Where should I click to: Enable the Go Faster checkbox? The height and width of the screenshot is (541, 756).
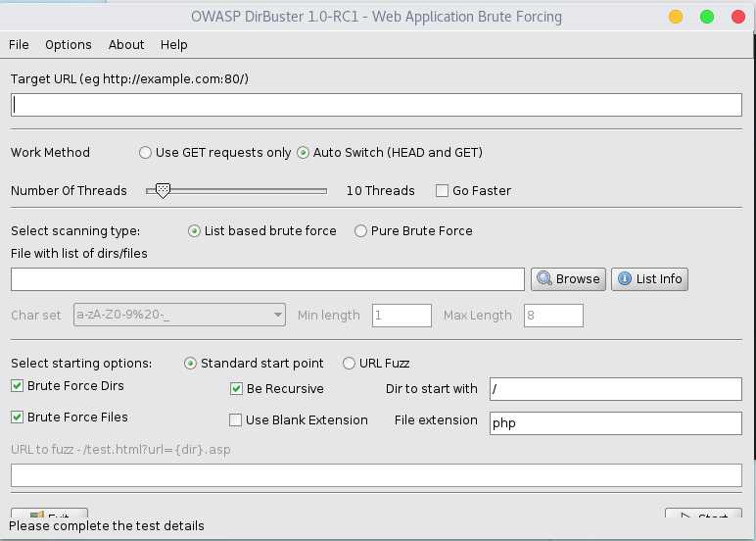(442, 191)
